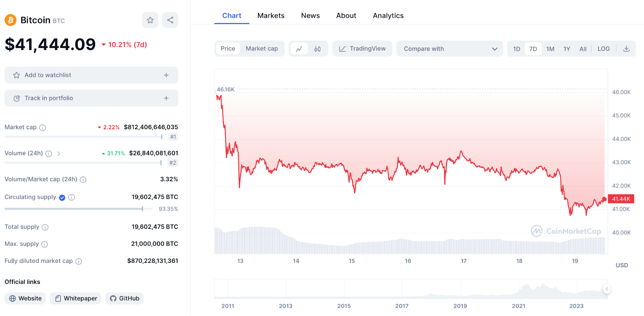Click the Market cap rank bar
The height and width of the screenshot is (316, 644).
pyautogui.click(x=83, y=137)
